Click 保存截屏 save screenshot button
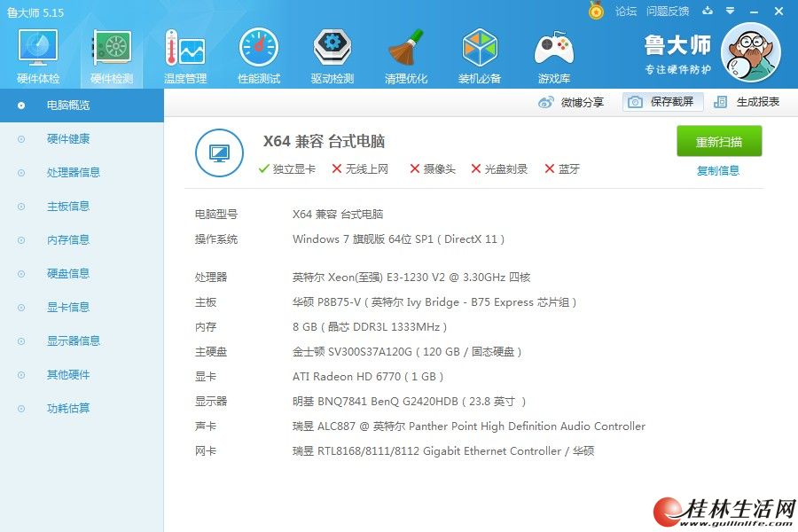This screenshot has width=798, height=532. point(663,102)
